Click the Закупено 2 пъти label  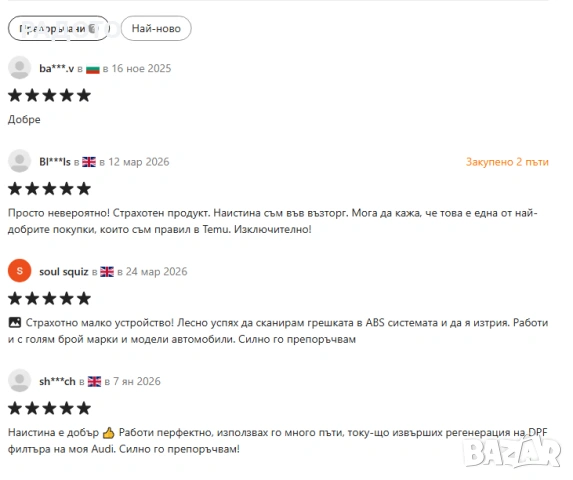507,162
